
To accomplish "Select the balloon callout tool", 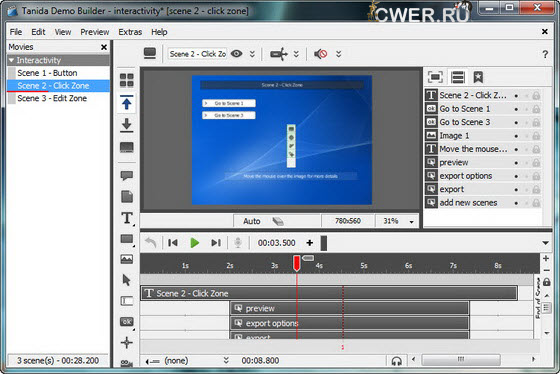I will (126, 175).
